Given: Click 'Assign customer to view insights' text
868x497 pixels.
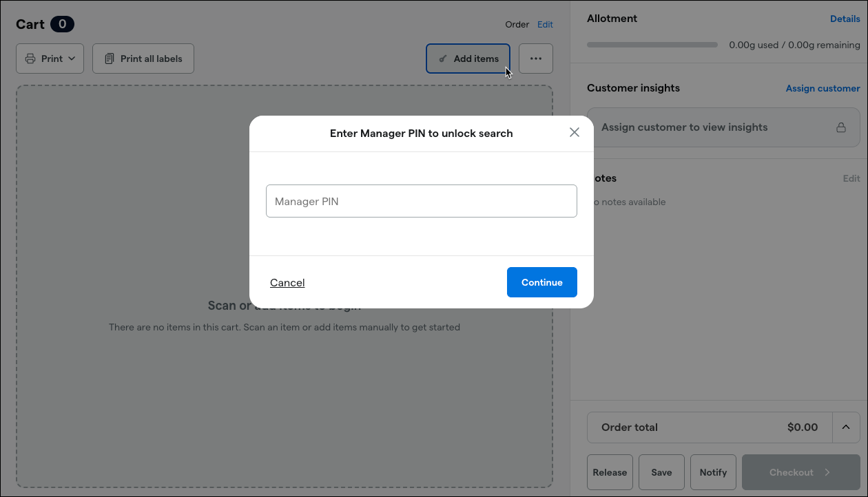Looking at the screenshot, I should pyautogui.click(x=684, y=127).
